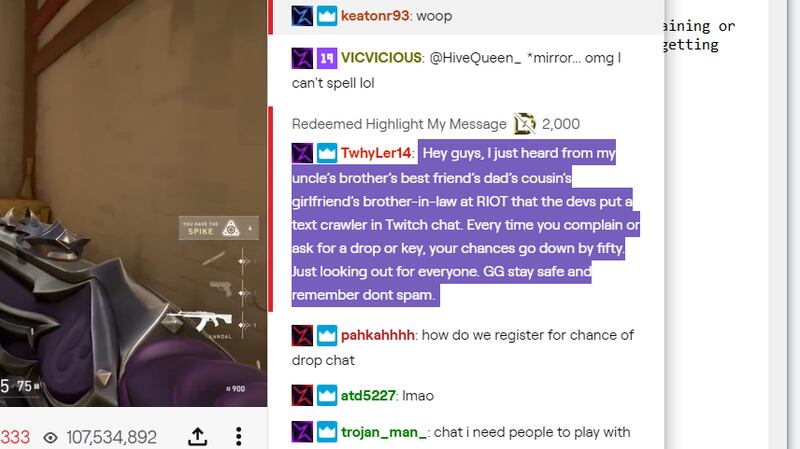Click the share upload icon below video

[197, 436]
